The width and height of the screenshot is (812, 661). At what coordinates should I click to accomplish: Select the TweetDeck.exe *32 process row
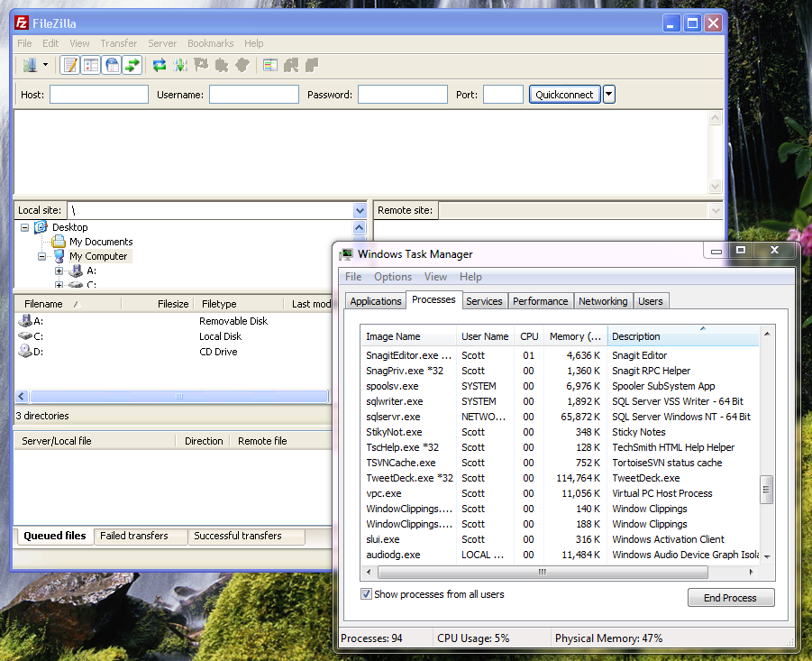[x=560, y=478]
